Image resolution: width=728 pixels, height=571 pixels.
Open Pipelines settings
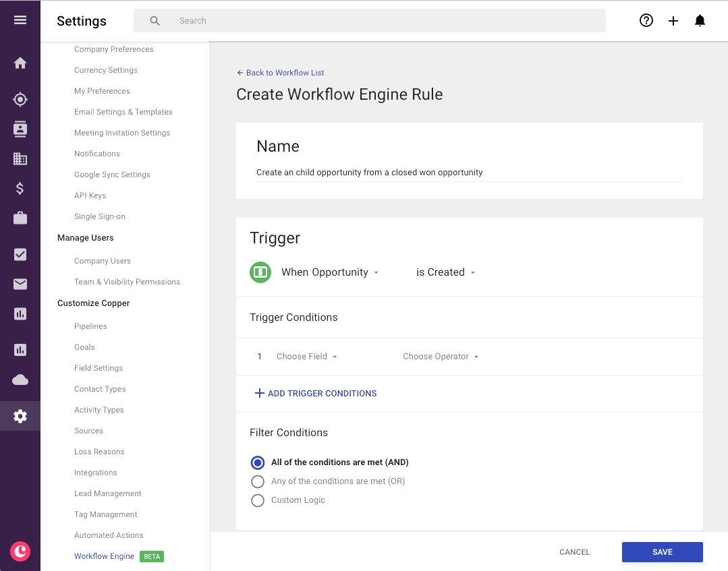click(90, 326)
